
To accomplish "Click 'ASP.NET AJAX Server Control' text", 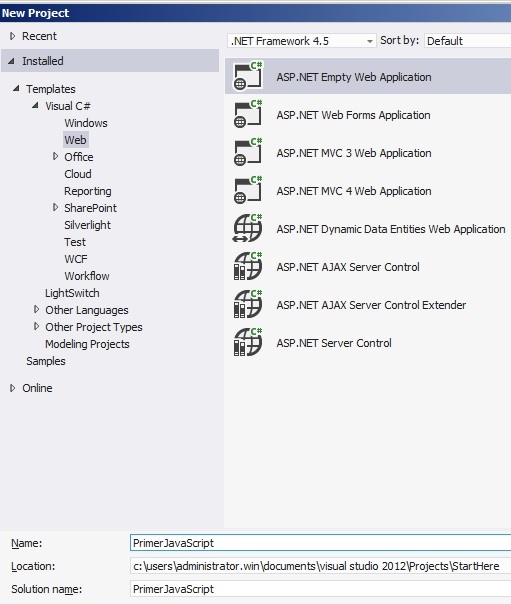I will click(348, 267).
